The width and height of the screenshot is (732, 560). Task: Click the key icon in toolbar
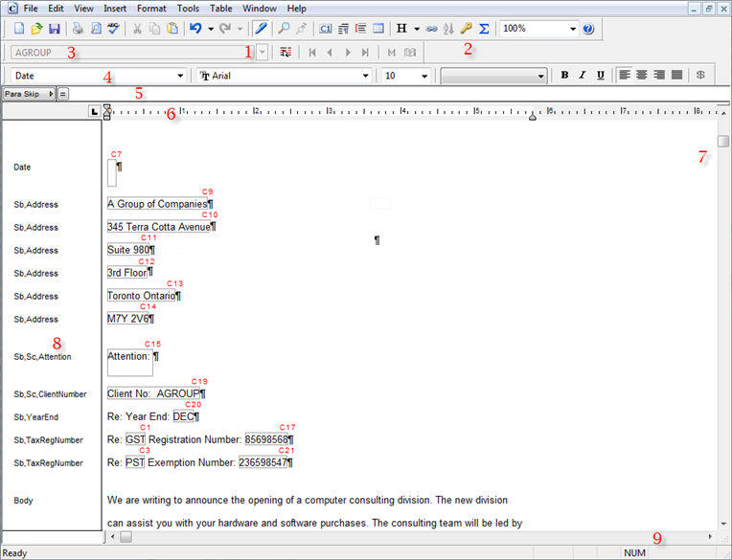pyautogui.click(x=466, y=29)
